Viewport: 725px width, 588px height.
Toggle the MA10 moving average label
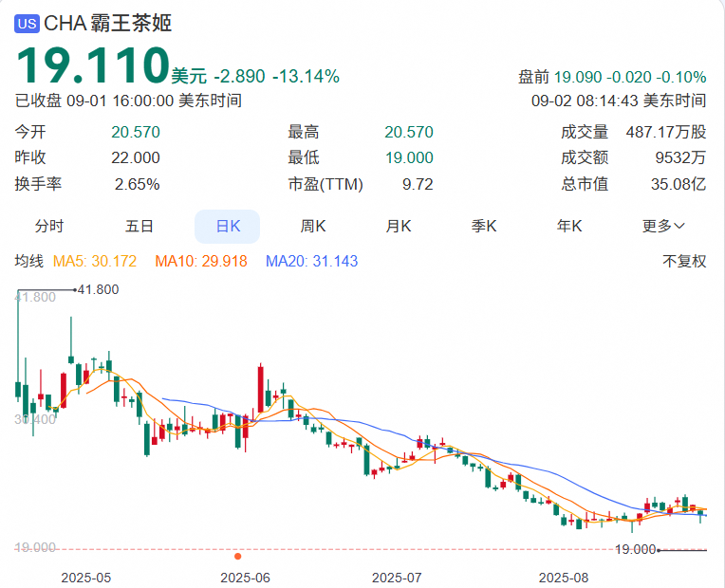coord(200,261)
